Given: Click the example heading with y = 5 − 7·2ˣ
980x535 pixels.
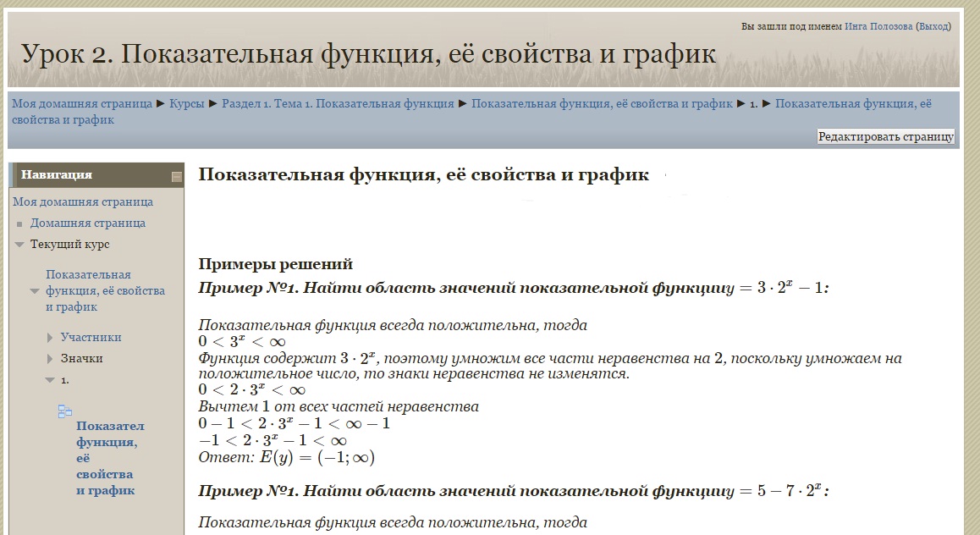Looking at the screenshot, I should 514,491.
